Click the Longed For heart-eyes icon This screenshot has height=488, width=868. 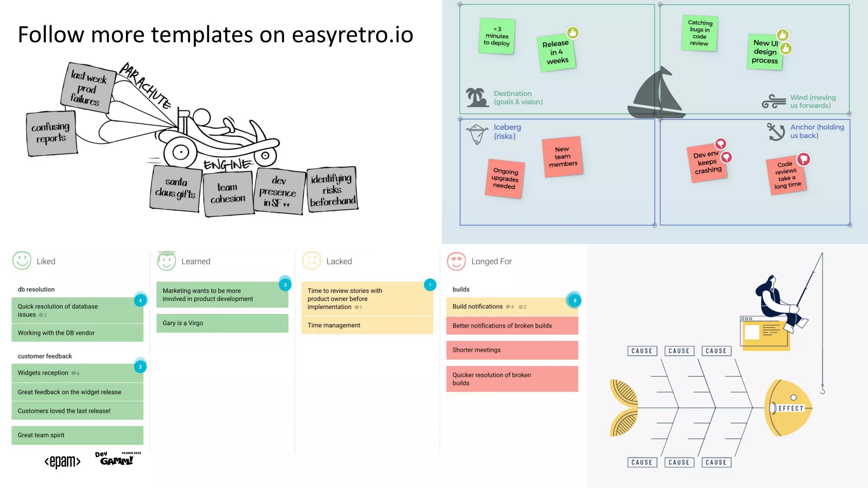(456, 261)
